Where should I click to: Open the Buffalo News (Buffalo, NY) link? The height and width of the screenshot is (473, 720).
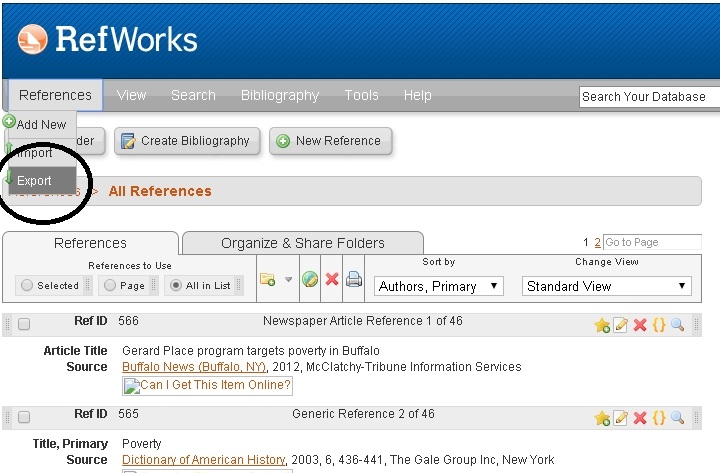[194, 367]
